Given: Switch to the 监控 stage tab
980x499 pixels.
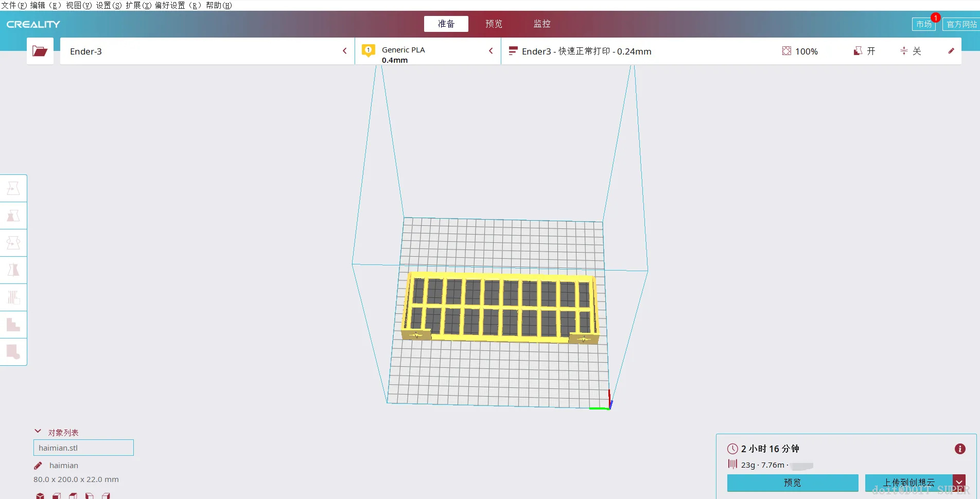Looking at the screenshot, I should click(x=542, y=24).
